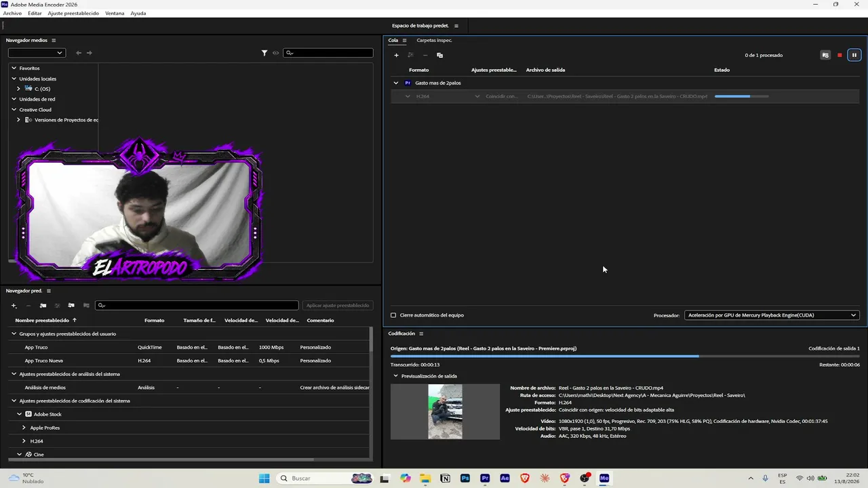Image resolution: width=868 pixels, height=488 pixels.
Task: Expand Versiones de Proyectos de equipo
Action: pyautogui.click(x=18, y=120)
